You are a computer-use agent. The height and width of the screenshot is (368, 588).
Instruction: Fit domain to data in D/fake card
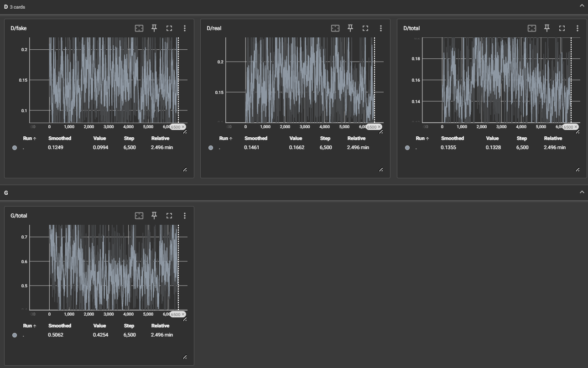pyautogui.click(x=139, y=28)
